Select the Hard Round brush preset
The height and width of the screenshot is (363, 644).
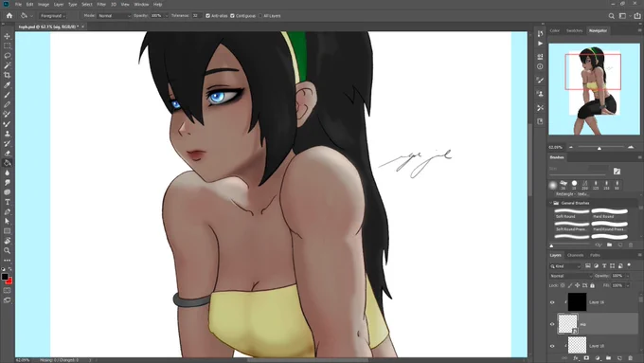pyautogui.click(x=610, y=213)
